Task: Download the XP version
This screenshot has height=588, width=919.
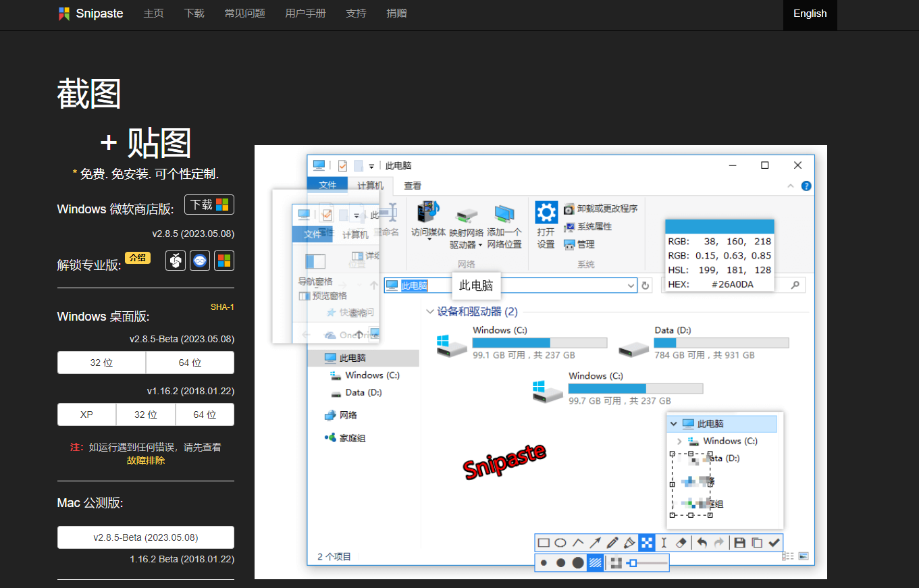Action: click(x=86, y=415)
